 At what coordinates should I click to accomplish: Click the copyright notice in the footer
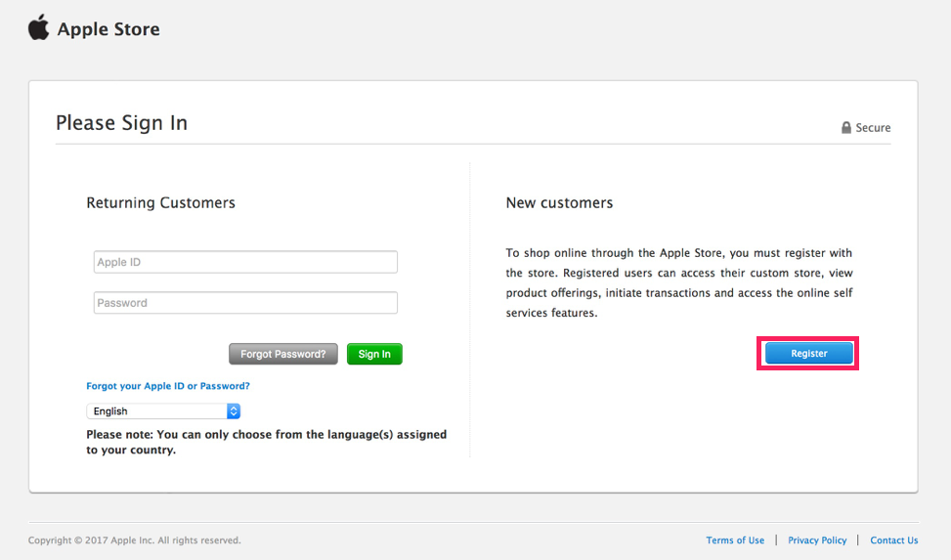point(134,540)
